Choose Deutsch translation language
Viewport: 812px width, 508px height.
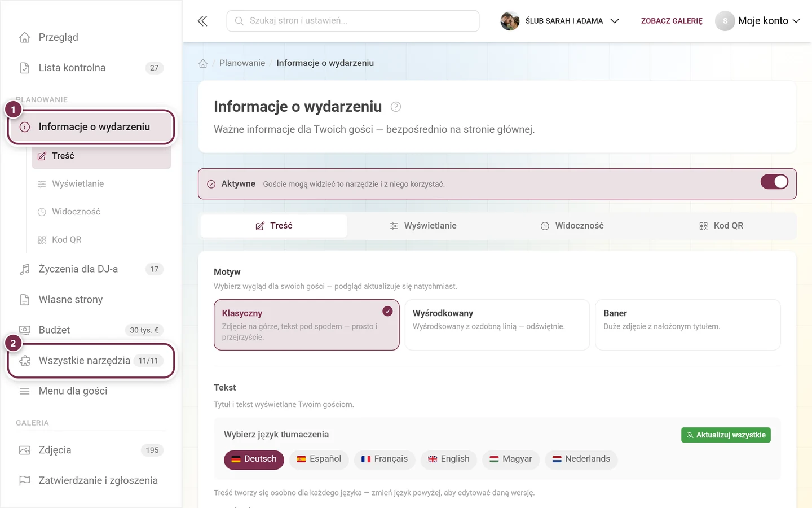coord(254,459)
